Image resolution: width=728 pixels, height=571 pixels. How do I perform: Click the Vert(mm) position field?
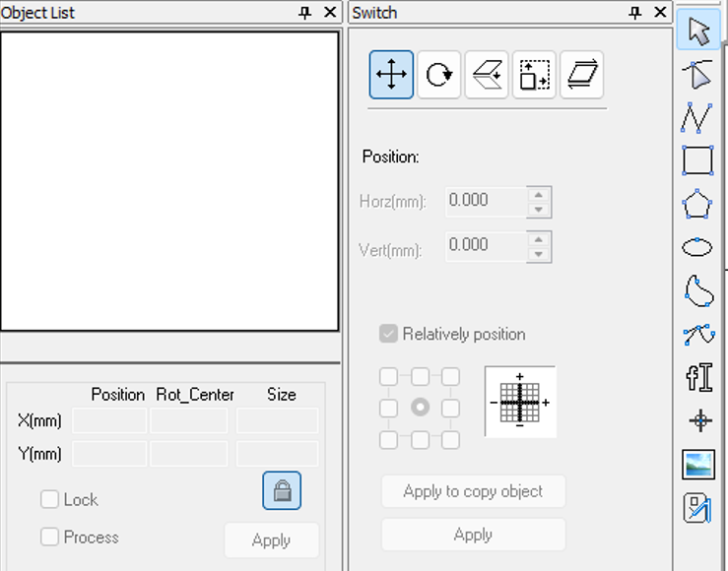[x=486, y=246]
